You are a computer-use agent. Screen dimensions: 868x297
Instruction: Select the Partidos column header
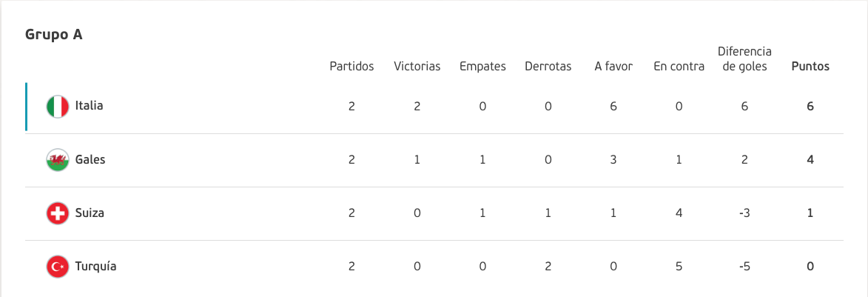click(x=352, y=67)
